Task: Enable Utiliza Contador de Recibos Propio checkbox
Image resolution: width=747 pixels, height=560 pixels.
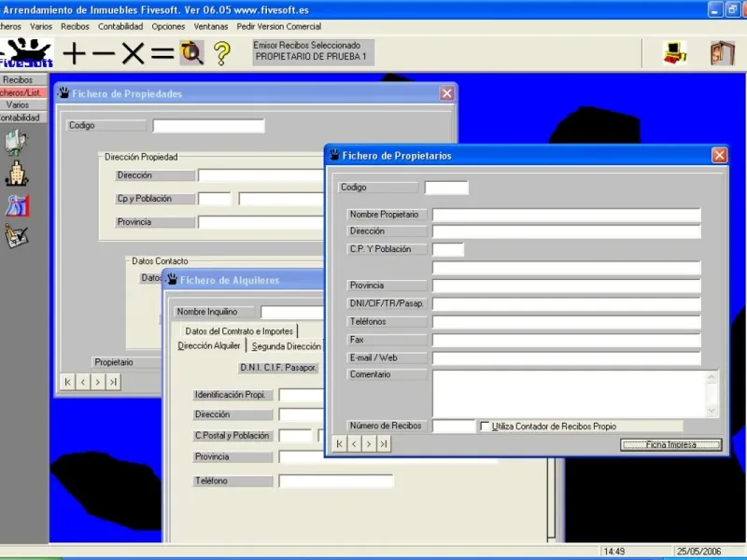Action: tap(485, 427)
